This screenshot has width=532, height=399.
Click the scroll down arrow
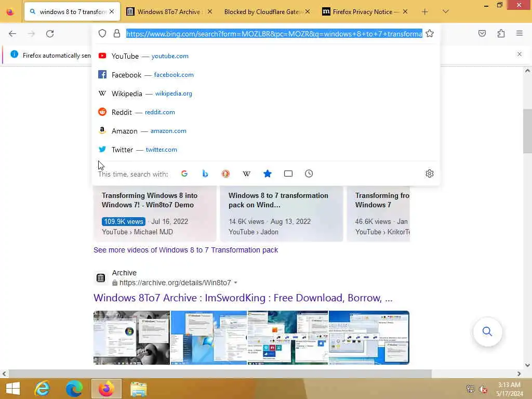(527, 365)
